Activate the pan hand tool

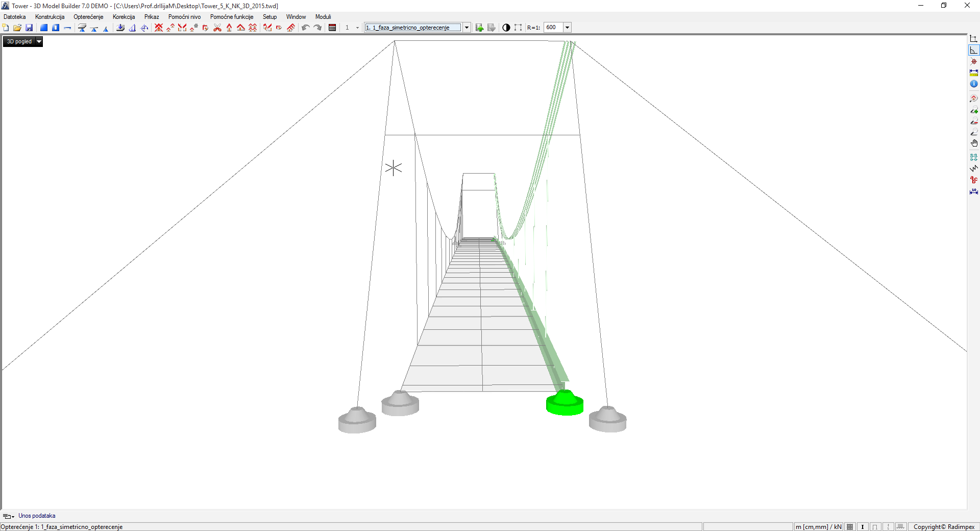[974, 143]
